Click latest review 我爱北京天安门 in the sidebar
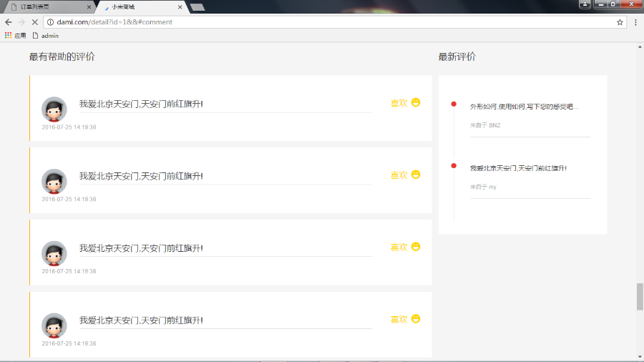The width and height of the screenshot is (644, 362). [x=518, y=168]
